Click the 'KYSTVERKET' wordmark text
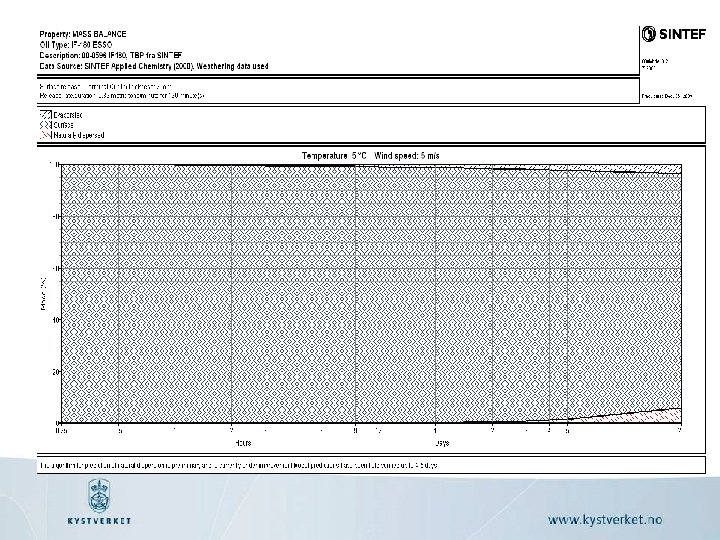The image size is (720, 540). point(99,521)
